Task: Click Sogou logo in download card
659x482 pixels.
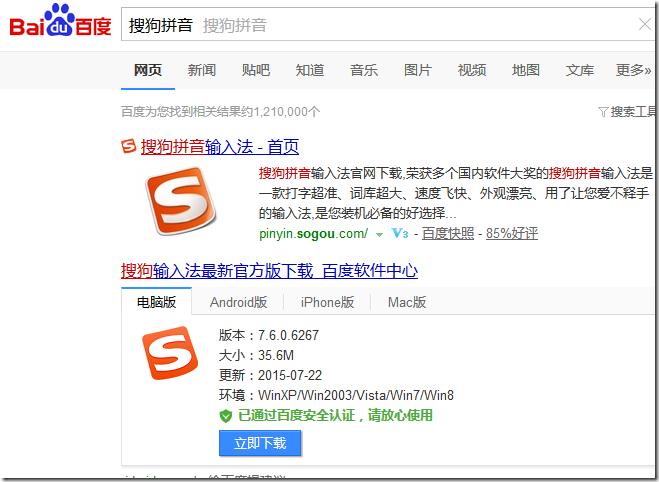Action: [170, 353]
